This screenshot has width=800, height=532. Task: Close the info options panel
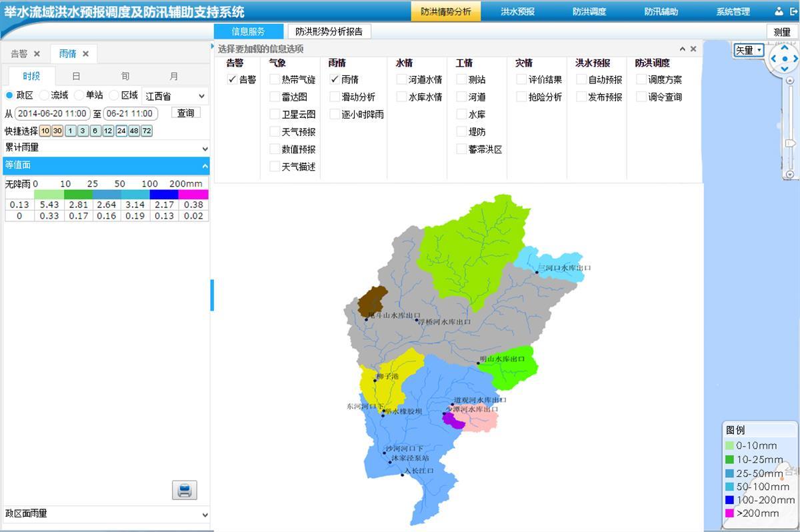[x=693, y=49]
